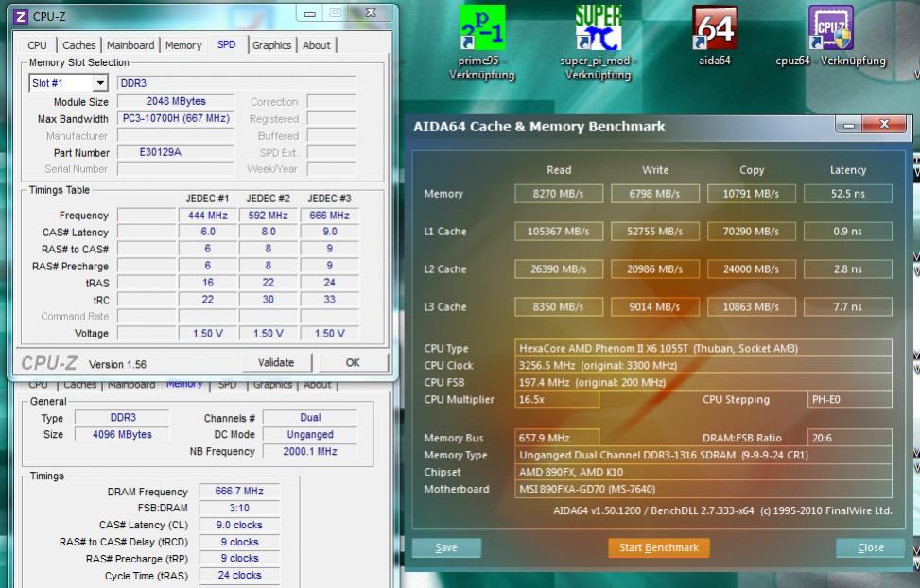This screenshot has height=588, width=920.
Task: Click the DRAM:FSB Ratio 20:6 field
Action: click(x=850, y=438)
